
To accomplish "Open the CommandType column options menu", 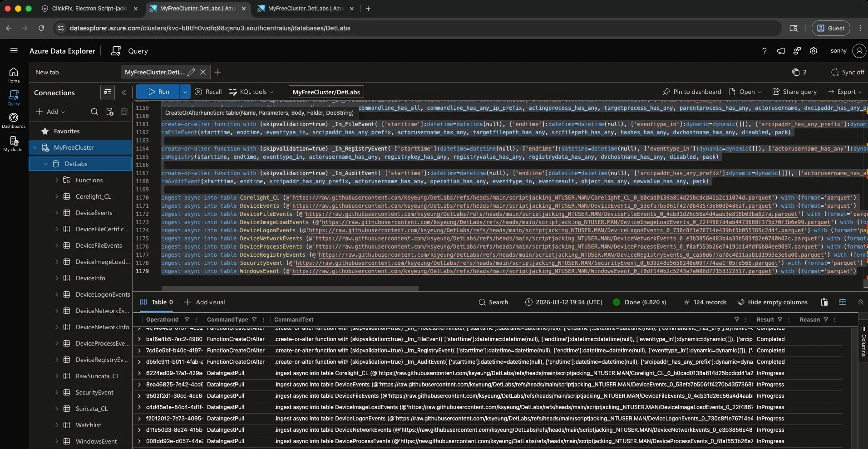I will pyautogui.click(x=263, y=320).
